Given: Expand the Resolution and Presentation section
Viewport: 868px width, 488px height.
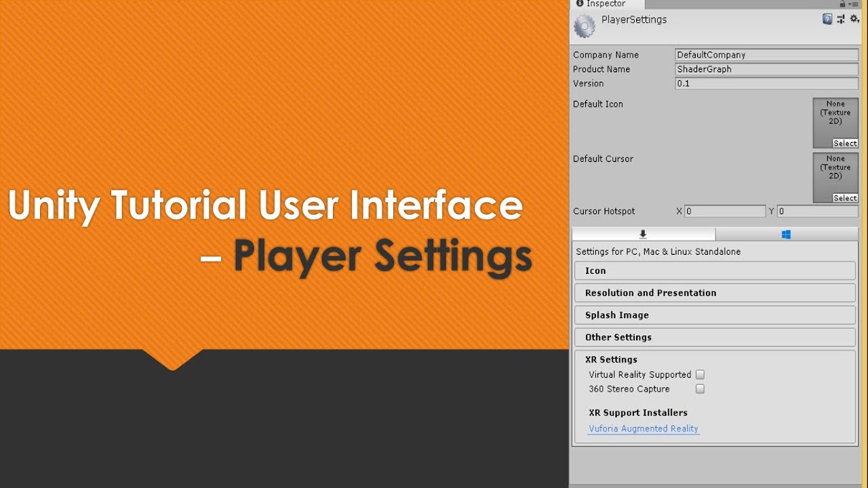Looking at the screenshot, I should pos(715,293).
